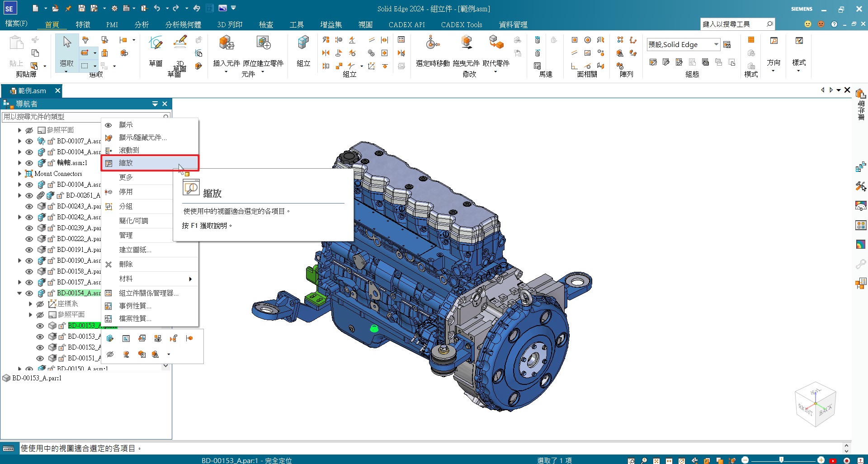The image size is (868, 464).
Task: Select 縮放 in the context menu
Action: click(x=150, y=163)
